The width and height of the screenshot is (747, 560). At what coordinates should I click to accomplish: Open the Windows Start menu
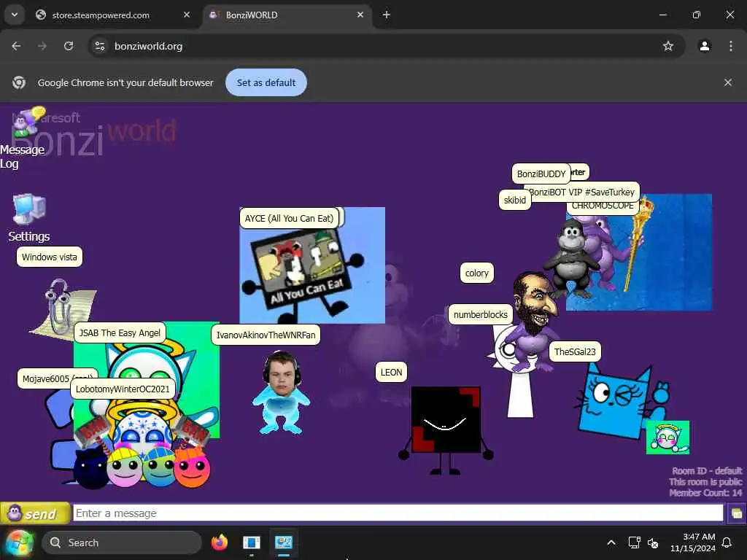19,542
